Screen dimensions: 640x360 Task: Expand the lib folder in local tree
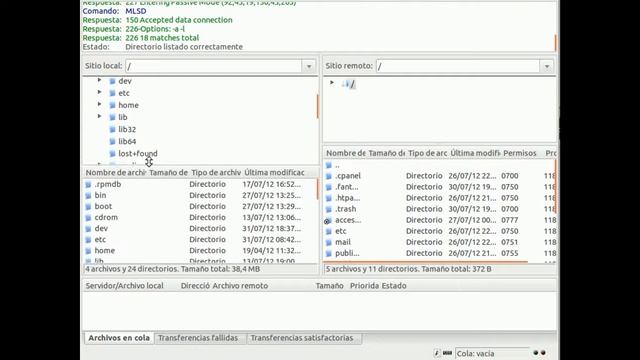(x=99, y=117)
